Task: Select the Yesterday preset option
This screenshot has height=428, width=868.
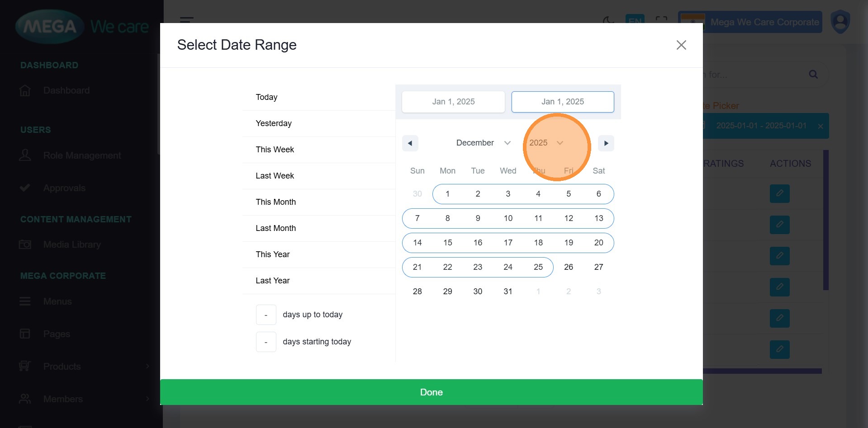Action: pyautogui.click(x=273, y=123)
